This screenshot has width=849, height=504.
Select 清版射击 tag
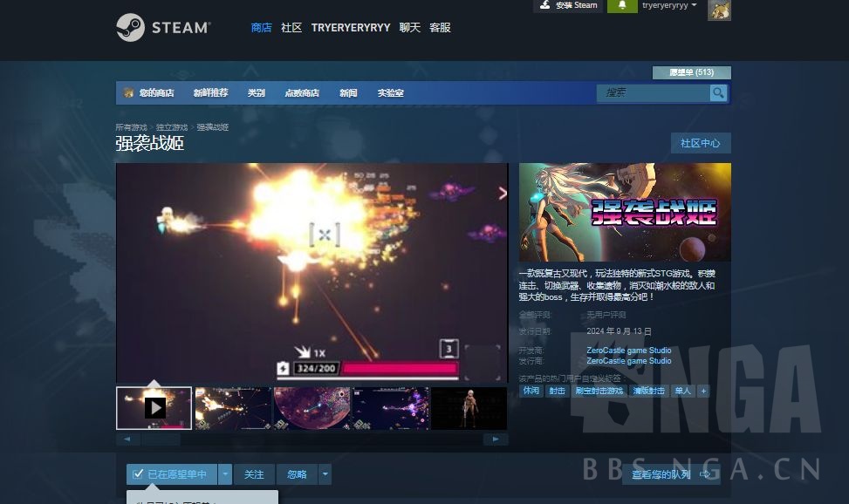click(648, 391)
